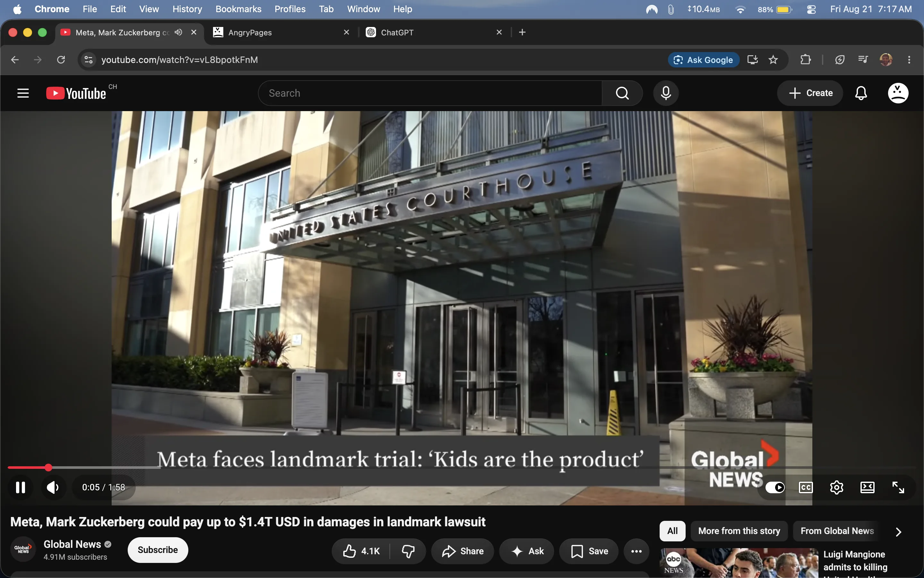The image size is (924, 578).
Task: Open the History menu
Action: point(187,9)
